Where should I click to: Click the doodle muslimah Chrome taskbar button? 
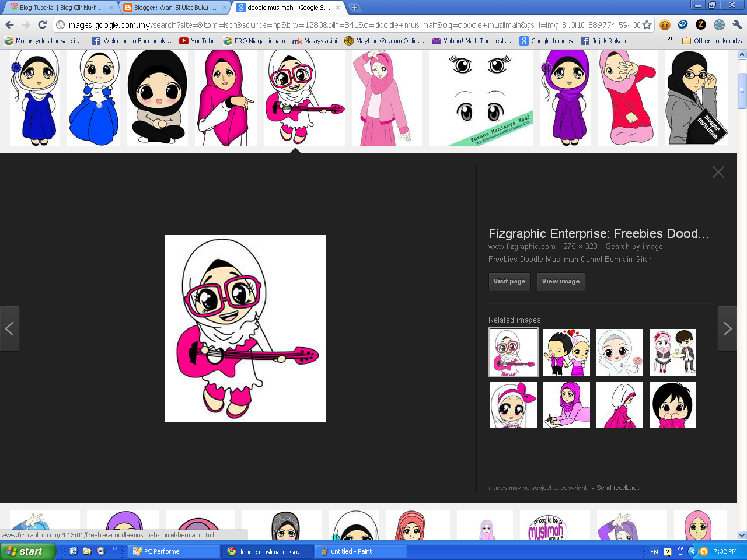point(267,551)
